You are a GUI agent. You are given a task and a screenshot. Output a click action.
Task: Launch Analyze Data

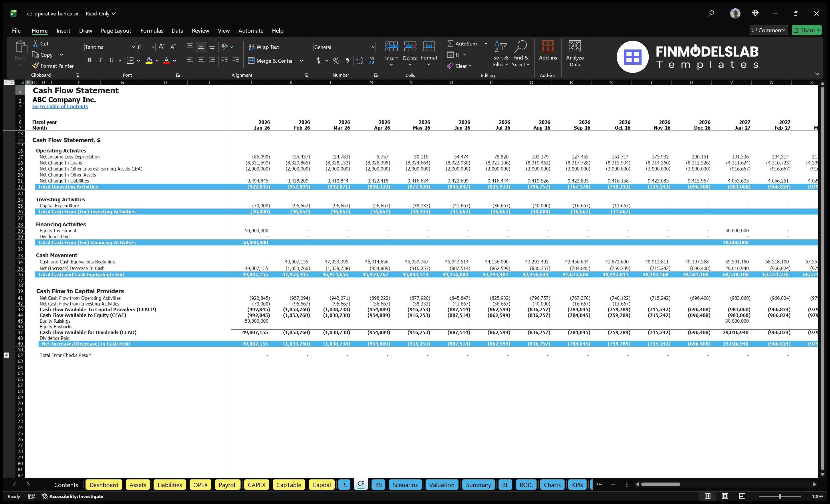[x=575, y=53]
